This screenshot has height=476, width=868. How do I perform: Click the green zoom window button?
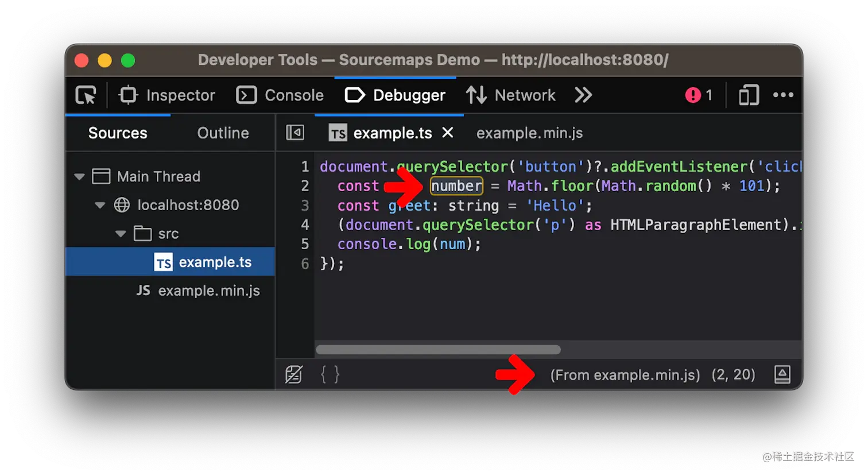(128, 60)
